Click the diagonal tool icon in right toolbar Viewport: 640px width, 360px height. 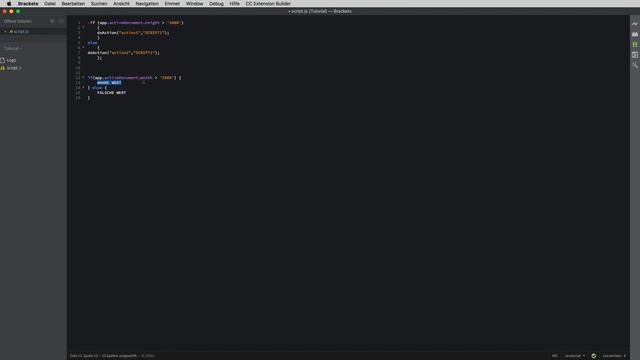635,65
